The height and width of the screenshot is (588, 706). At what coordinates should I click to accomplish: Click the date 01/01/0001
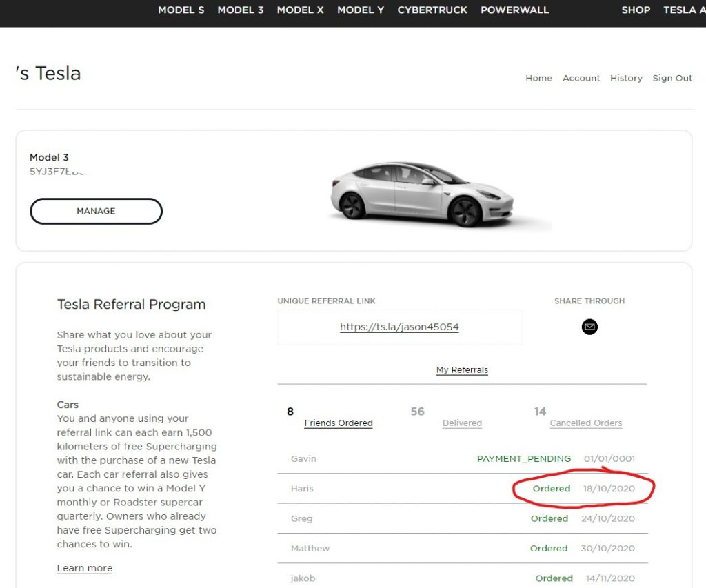[x=609, y=459]
